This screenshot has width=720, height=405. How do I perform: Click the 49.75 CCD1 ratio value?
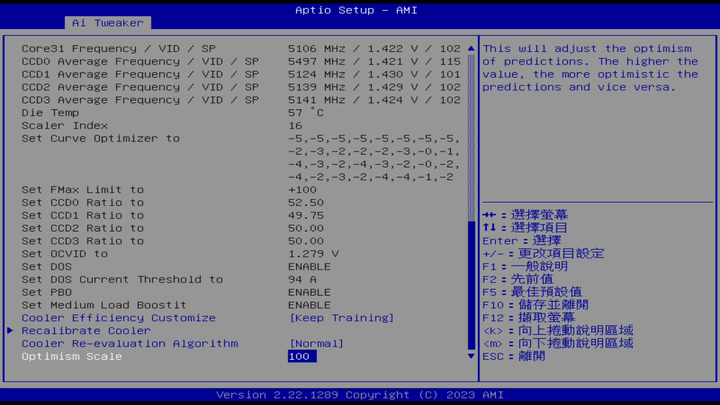tap(306, 215)
